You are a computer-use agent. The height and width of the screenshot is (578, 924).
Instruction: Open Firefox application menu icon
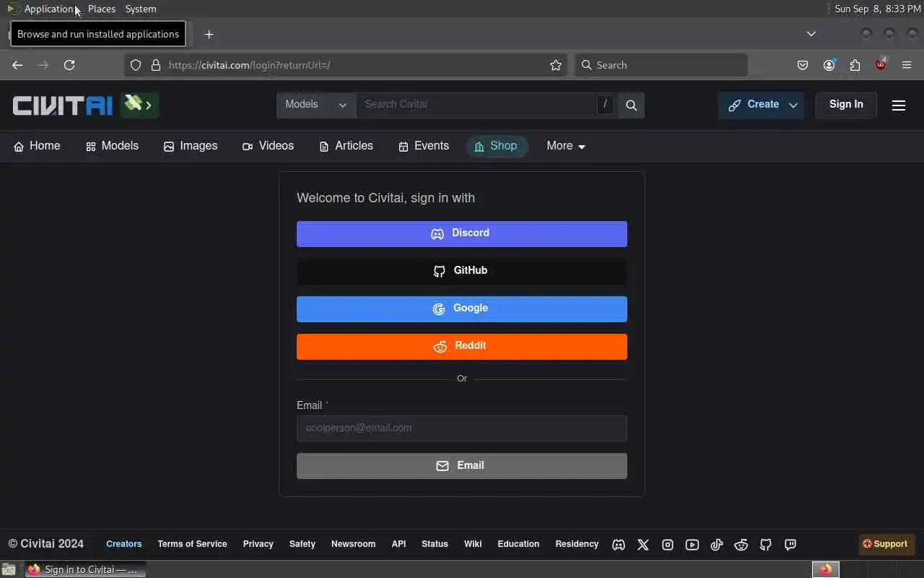[907, 65]
